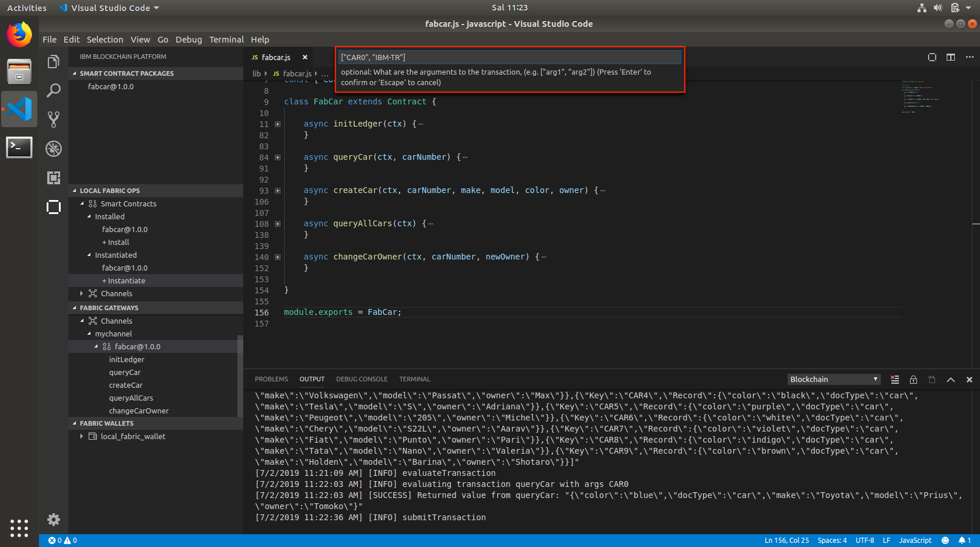
Task: Switch to the Problems panel tab
Action: [x=271, y=379]
